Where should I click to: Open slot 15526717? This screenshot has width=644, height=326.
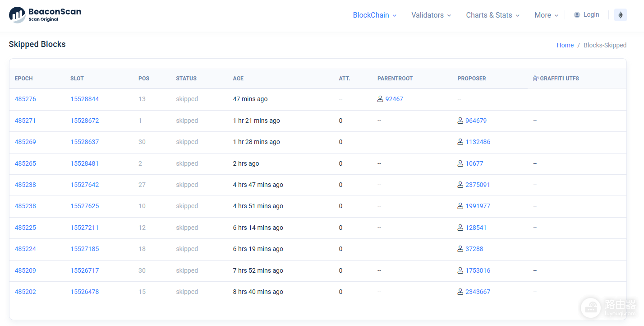pyautogui.click(x=84, y=270)
